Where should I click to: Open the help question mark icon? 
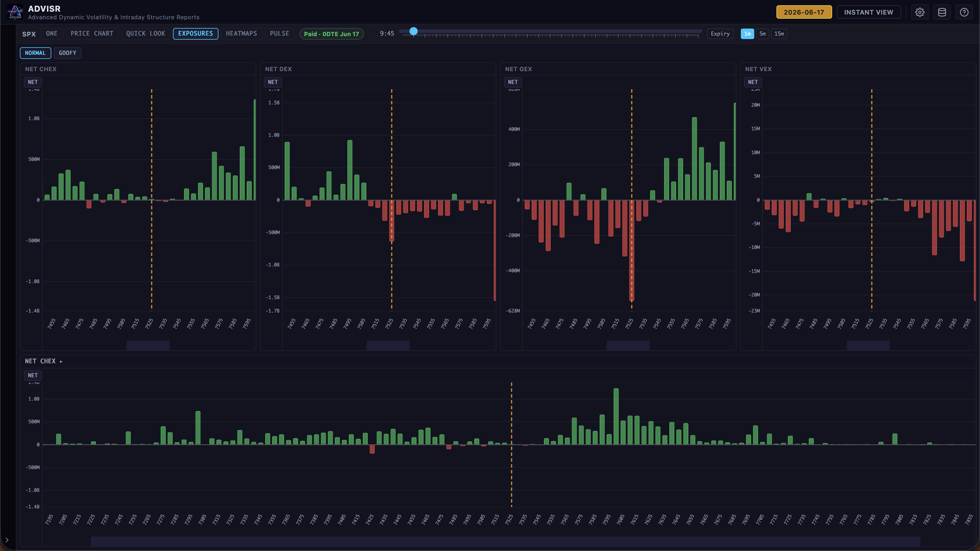(x=964, y=12)
